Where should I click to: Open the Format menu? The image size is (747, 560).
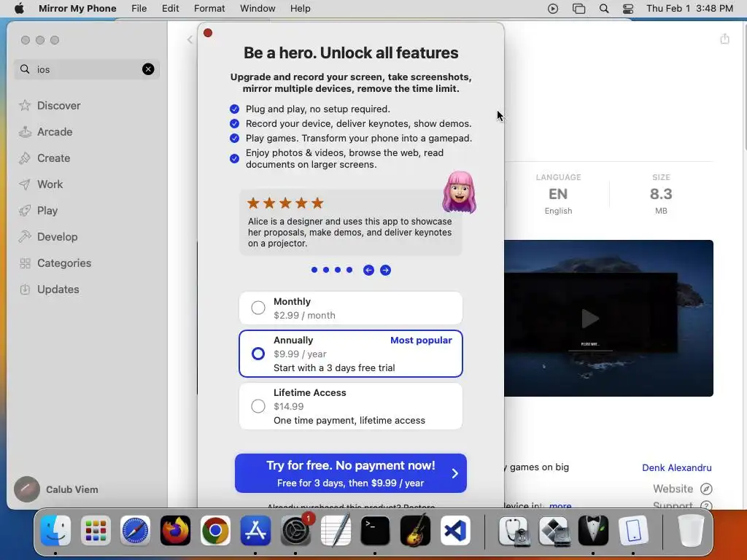point(209,8)
